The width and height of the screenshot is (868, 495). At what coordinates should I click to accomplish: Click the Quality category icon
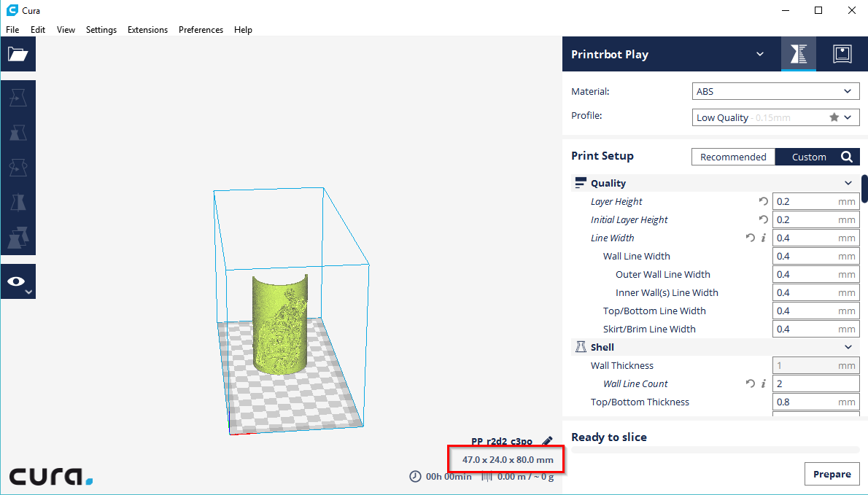coord(580,183)
